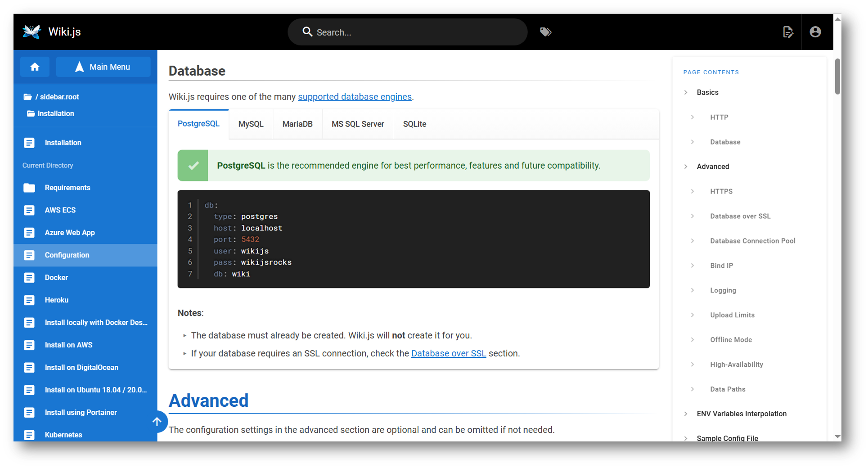This screenshot has height=468, width=868.
Task: Click the Requirements folder icon
Action: (29, 188)
